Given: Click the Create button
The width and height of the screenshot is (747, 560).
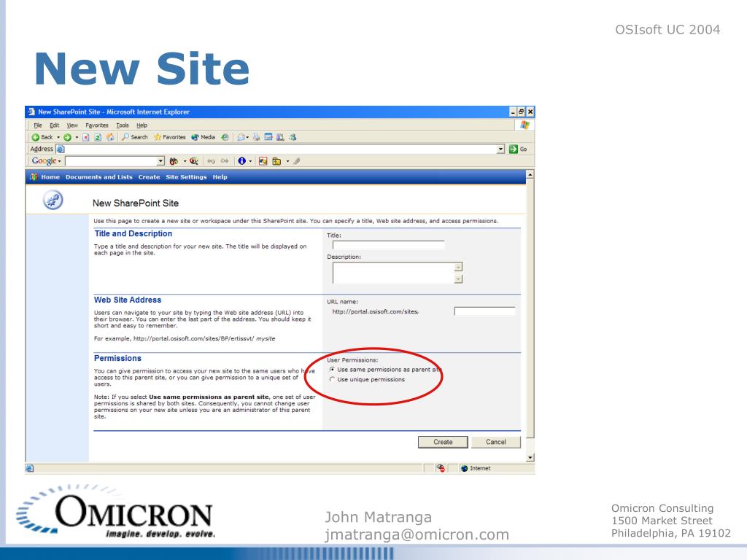Looking at the screenshot, I should 443,443.
